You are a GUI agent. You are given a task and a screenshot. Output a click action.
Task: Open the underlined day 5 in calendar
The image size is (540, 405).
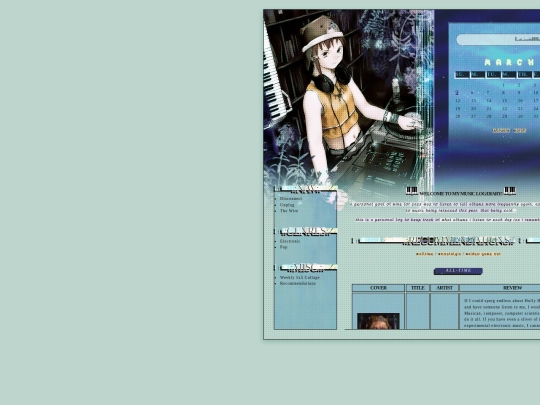457,93
